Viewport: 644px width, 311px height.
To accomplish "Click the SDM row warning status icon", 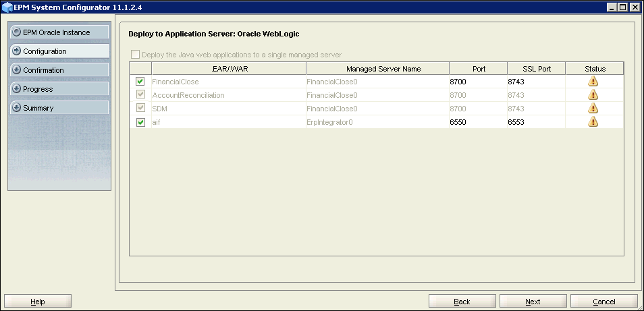I will tap(593, 109).
